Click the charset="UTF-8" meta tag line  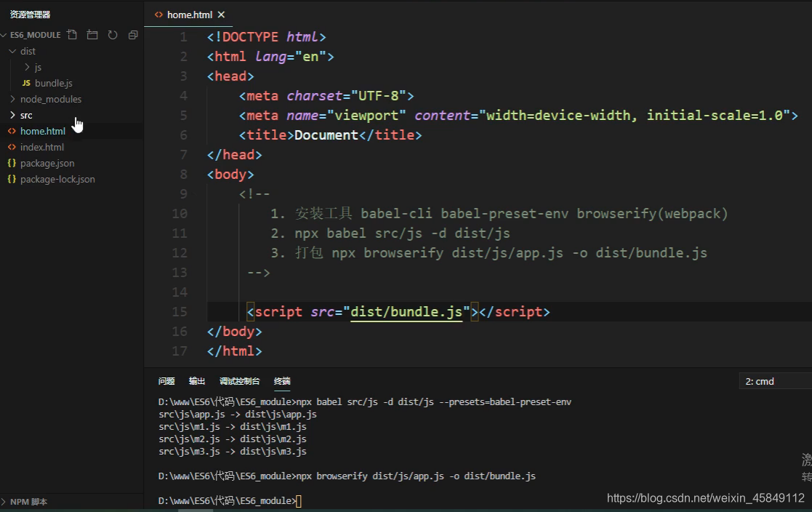click(326, 96)
